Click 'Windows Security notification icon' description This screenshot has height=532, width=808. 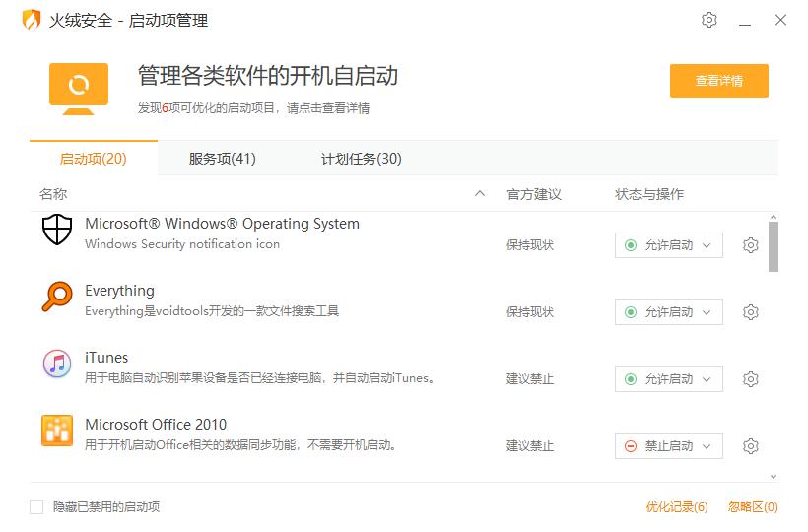pos(182,244)
